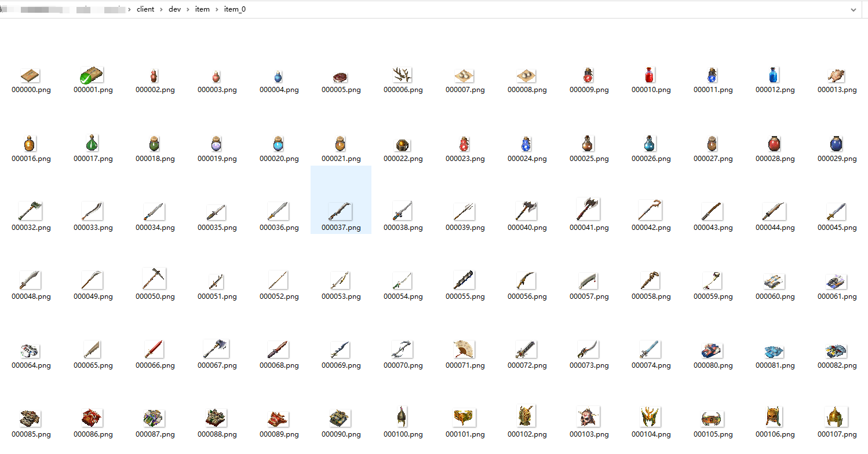Click the pickaxe icon 000050.png
The height and width of the screenshot is (454, 868).
154,279
